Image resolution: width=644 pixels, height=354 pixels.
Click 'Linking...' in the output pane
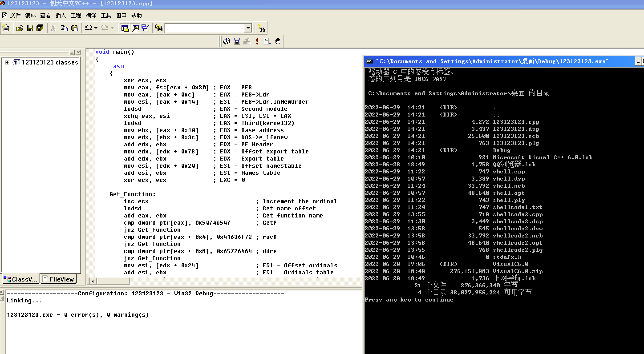click(x=24, y=301)
